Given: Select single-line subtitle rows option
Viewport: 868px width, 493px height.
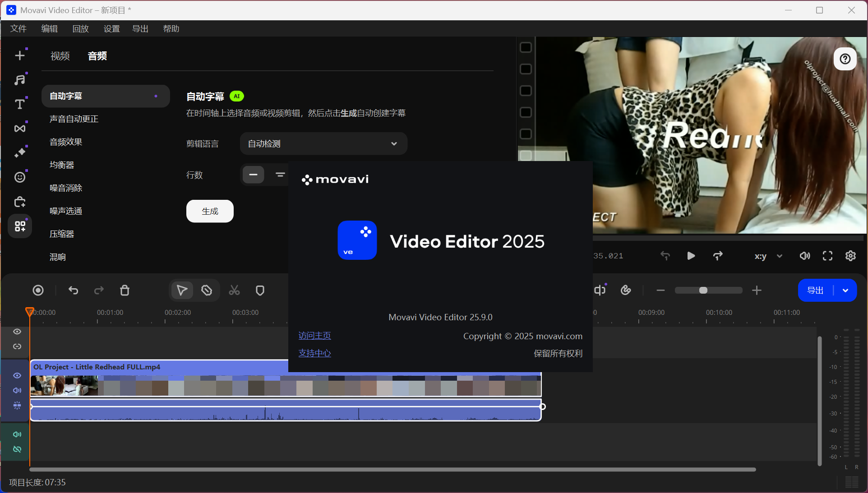Looking at the screenshot, I should [x=253, y=175].
